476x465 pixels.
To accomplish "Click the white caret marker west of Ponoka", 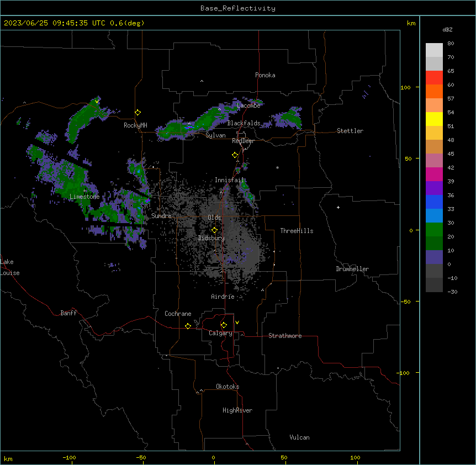I will [202, 81].
